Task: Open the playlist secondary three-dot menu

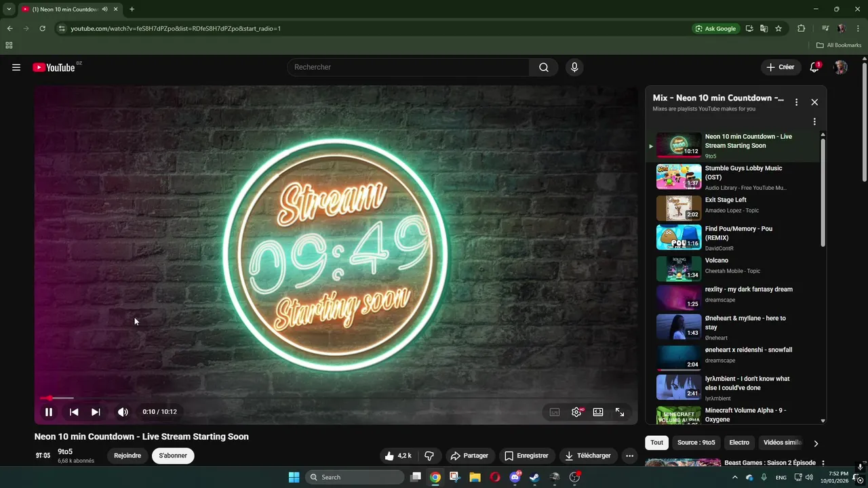Action: (x=814, y=122)
